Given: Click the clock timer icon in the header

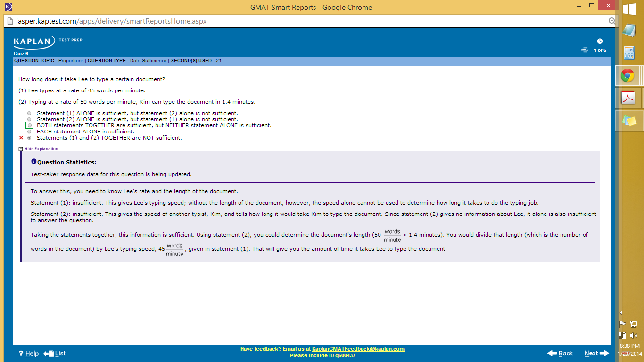Looking at the screenshot, I should (x=600, y=41).
